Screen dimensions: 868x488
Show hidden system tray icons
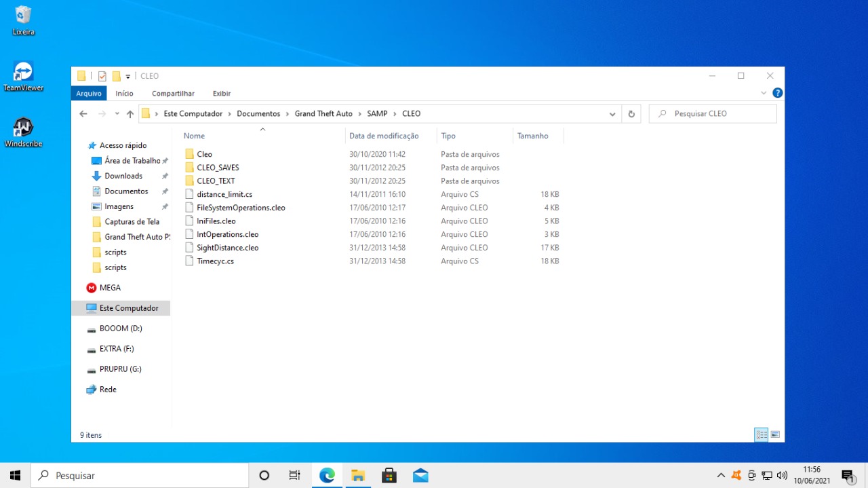click(x=721, y=476)
